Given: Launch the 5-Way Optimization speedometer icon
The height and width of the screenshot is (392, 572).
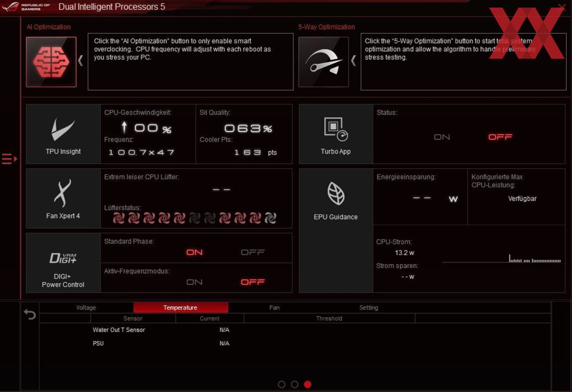Looking at the screenshot, I should (x=323, y=62).
